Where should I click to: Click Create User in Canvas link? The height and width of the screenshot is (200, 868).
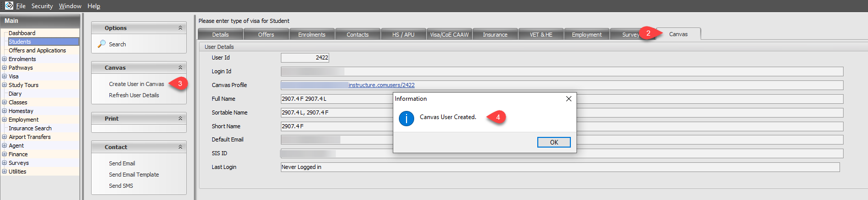click(x=136, y=84)
